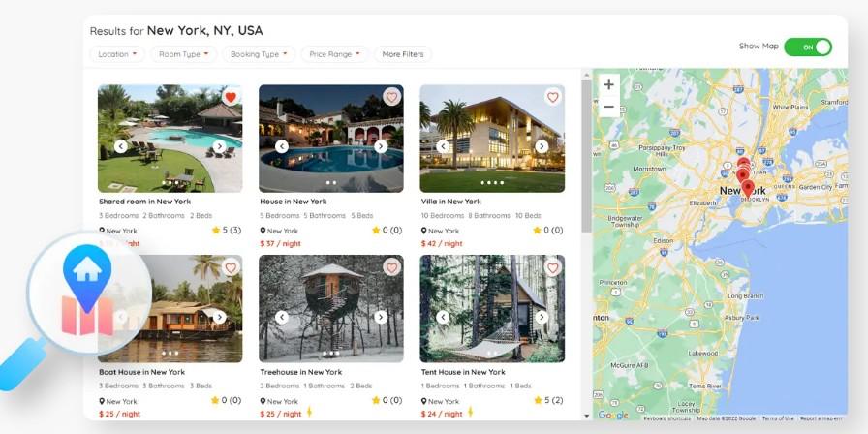Unfavorite the Shared room listing heart

click(x=231, y=97)
